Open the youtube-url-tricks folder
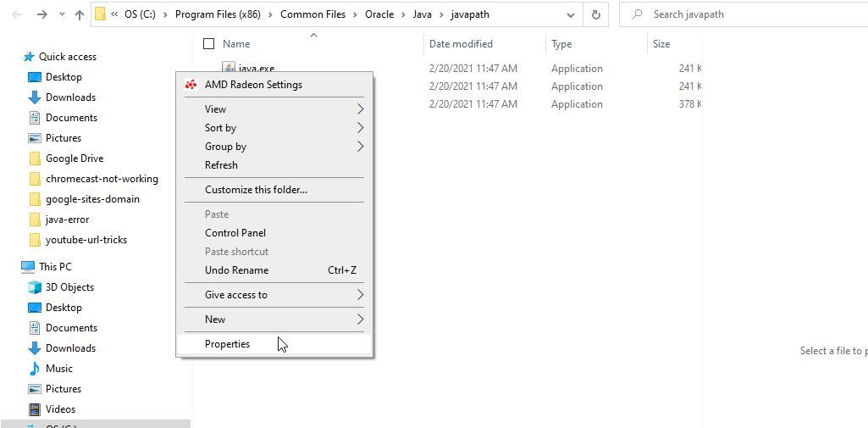The height and width of the screenshot is (428, 868). click(x=86, y=240)
